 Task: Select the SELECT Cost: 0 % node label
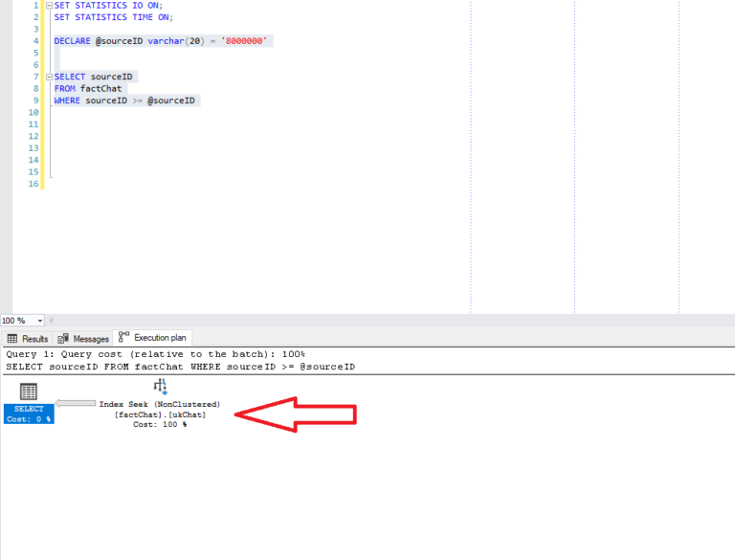pos(29,414)
